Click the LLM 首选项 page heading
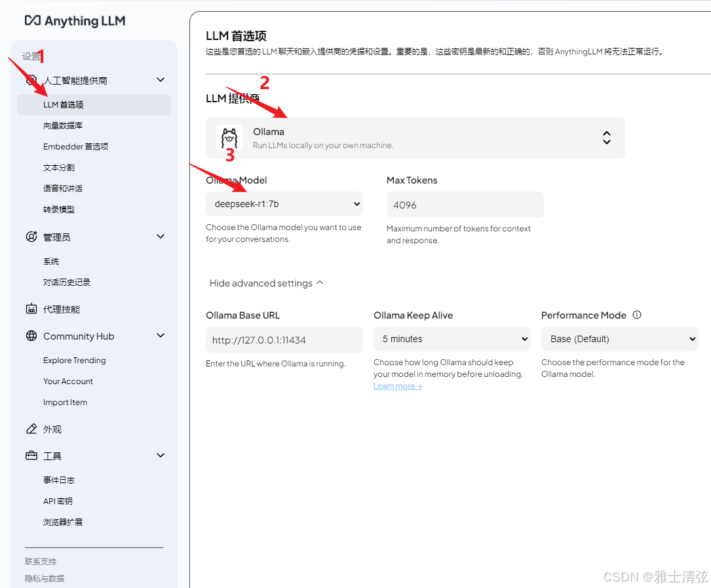 click(x=237, y=36)
